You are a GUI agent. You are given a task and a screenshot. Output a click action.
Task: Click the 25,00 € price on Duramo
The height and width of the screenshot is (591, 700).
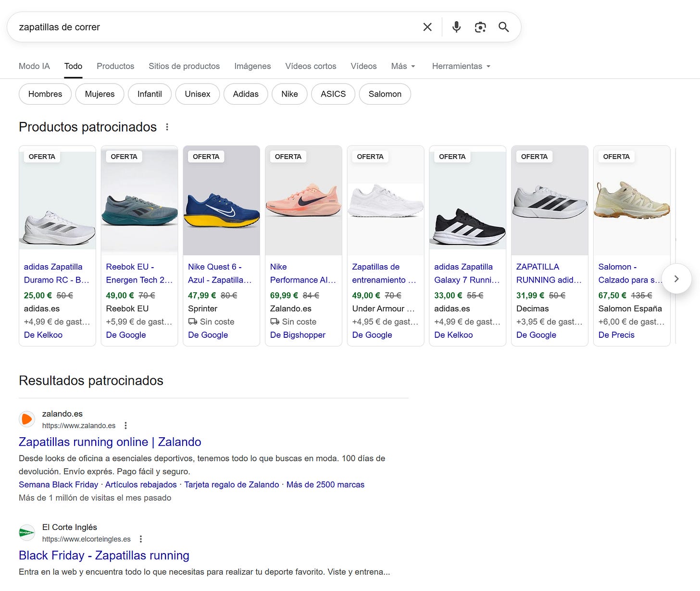(x=38, y=295)
